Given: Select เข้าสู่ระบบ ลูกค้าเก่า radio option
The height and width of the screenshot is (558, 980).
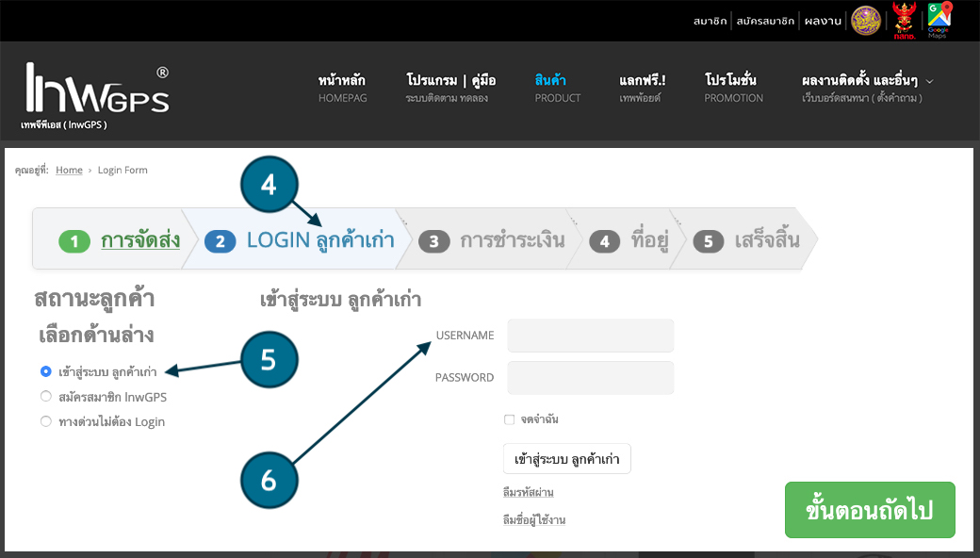Looking at the screenshot, I should tap(46, 371).
